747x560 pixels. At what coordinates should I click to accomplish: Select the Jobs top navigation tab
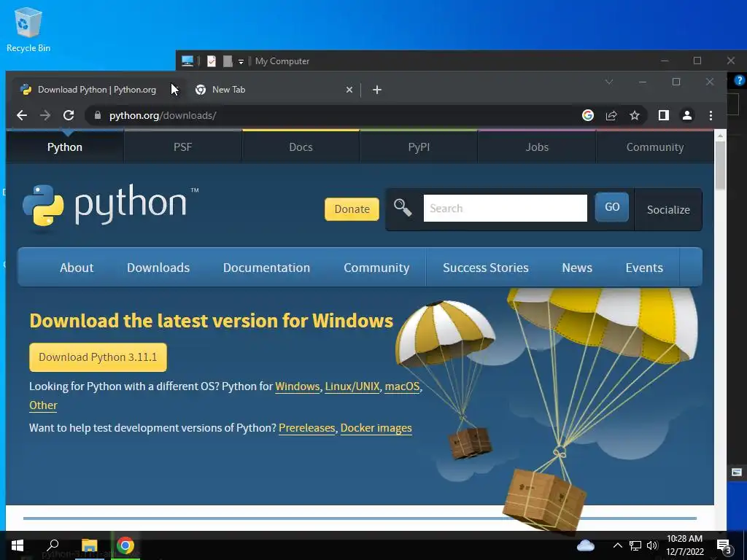click(x=537, y=147)
